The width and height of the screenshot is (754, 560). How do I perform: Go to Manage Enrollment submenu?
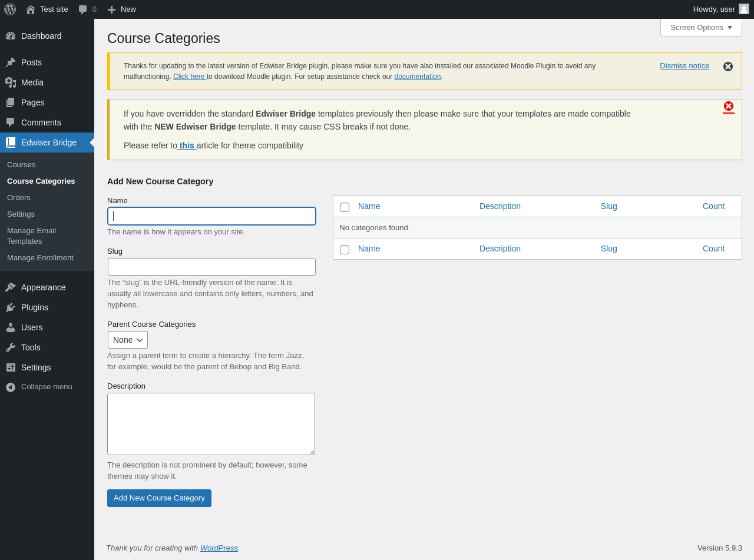click(x=40, y=258)
